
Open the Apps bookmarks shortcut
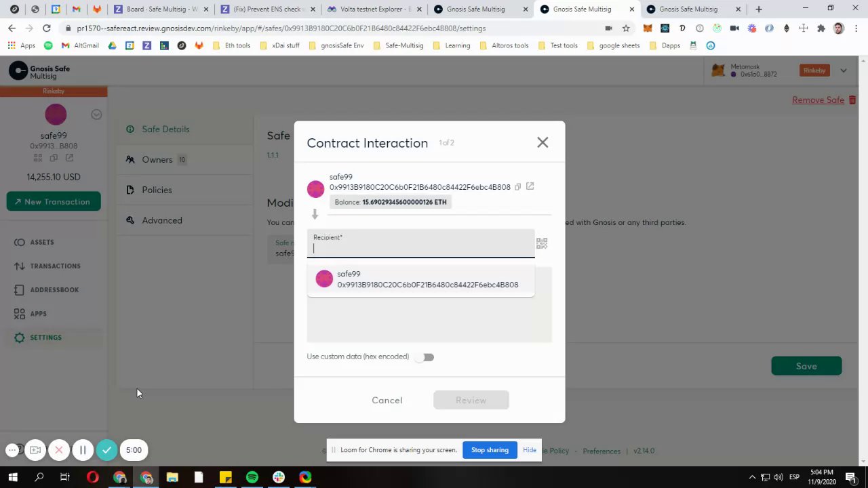[21, 45]
